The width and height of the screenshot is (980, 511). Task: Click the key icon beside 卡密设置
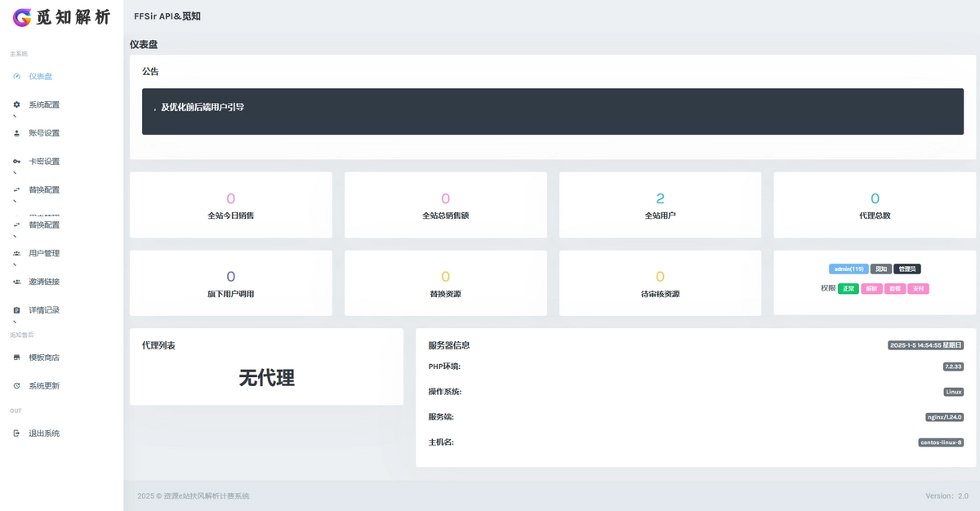[16, 162]
